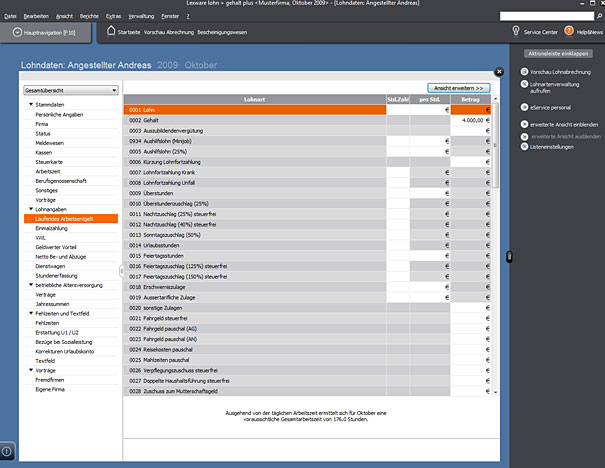Click the eService personal icon
This screenshot has height=468, width=605.
pyautogui.click(x=524, y=106)
